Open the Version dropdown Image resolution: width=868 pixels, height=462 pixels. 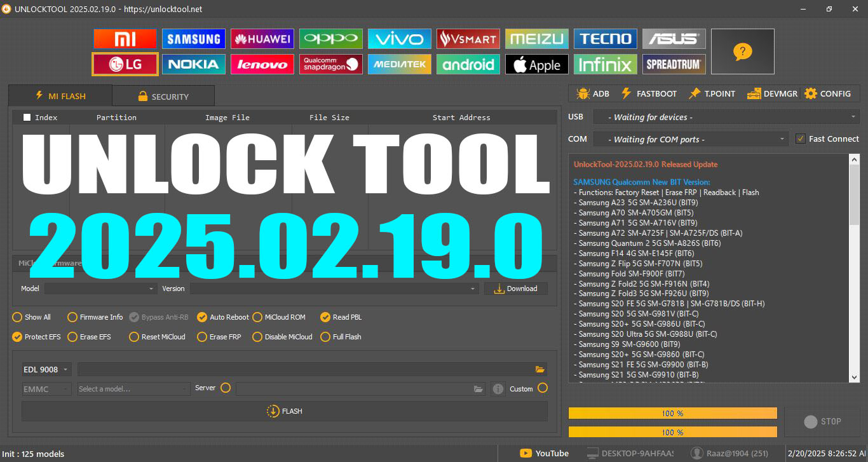[x=334, y=289]
